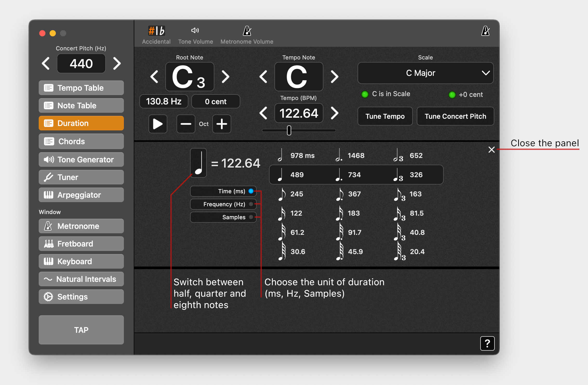Click the 440 concert pitch field
Viewport: 588px width, 385px height.
click(x=81, y=63)
